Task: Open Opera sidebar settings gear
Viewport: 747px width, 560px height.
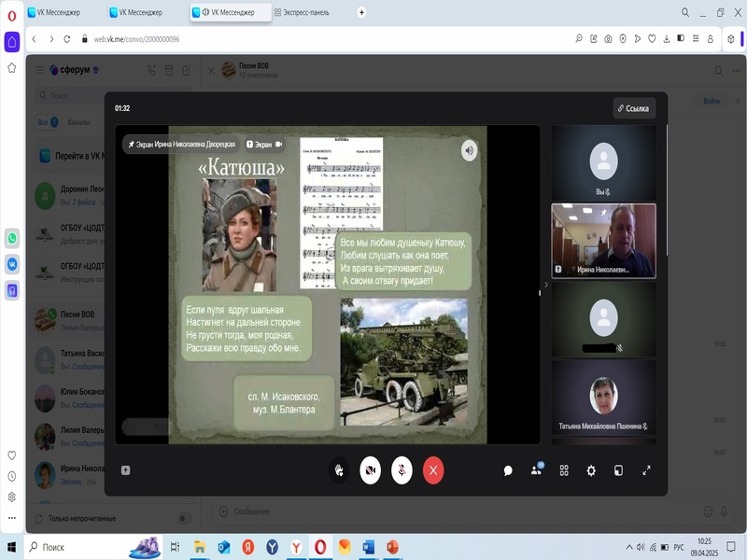Action: (12, 497)
